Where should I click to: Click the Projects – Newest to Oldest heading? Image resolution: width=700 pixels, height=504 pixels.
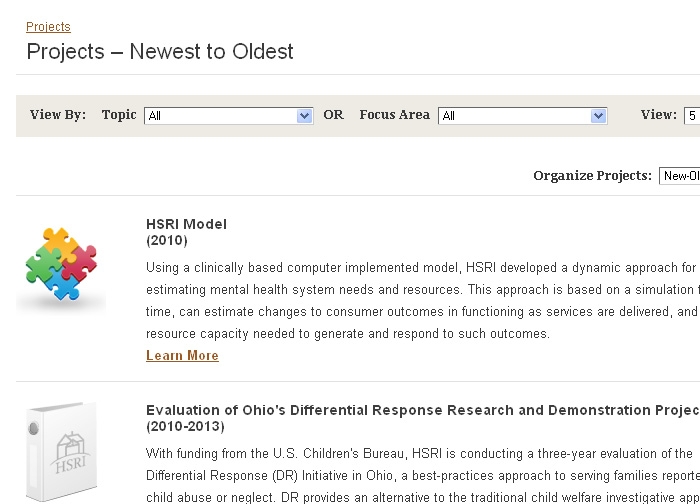coord(160,51)
